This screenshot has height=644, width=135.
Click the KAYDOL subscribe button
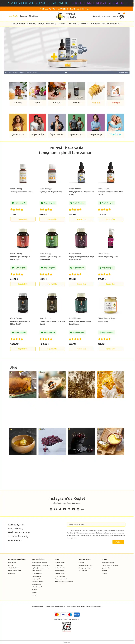click(x=118, y=542)
